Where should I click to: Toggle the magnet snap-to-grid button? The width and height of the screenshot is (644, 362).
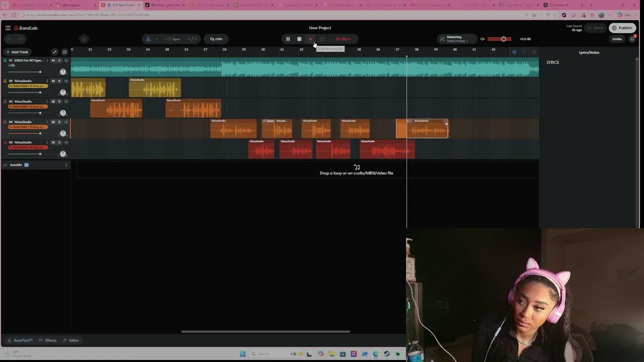coord(514,52)
